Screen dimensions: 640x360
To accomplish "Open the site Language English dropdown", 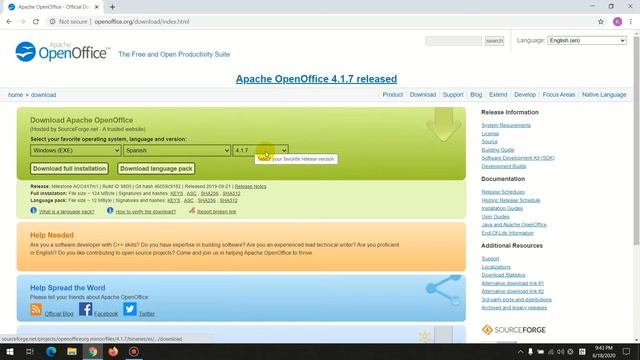I will point(587,40).
